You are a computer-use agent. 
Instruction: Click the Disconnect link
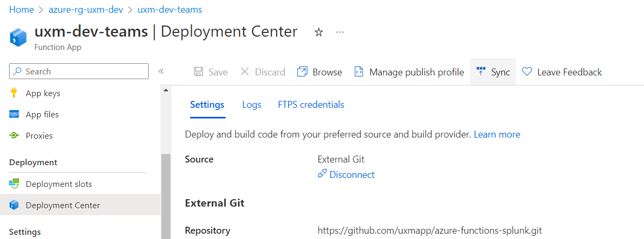pyautogui.click(x=351, y=175)
